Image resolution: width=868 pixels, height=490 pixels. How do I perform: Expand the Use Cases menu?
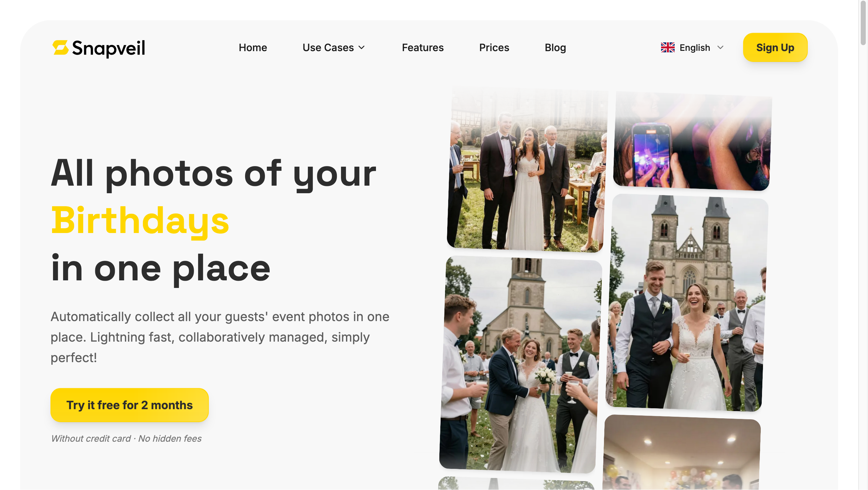tap(334, 48)
